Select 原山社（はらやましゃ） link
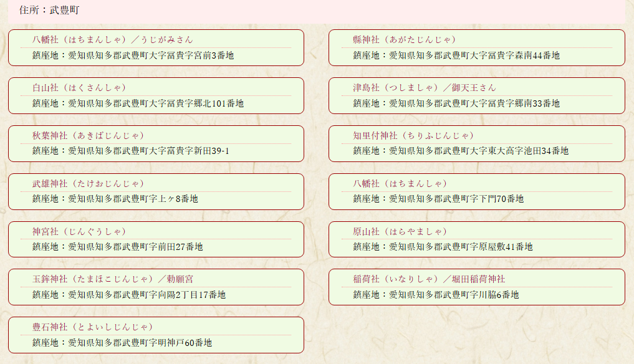 coord(400,231)
